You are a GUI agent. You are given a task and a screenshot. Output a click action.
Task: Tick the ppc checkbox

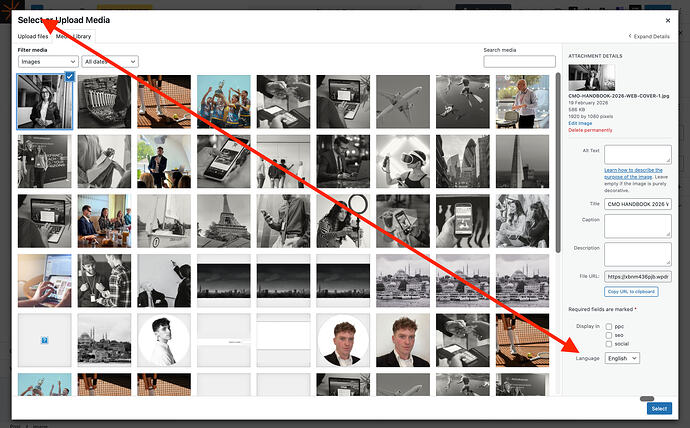(609, 326)
